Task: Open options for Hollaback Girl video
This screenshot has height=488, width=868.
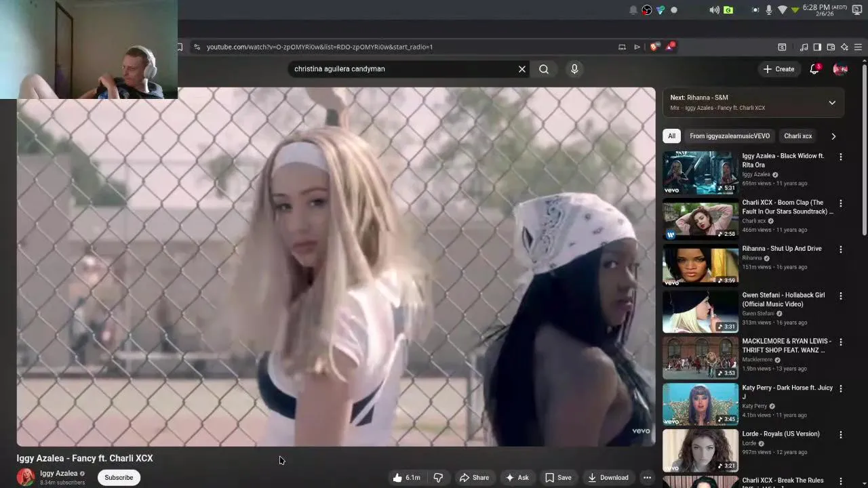Action: coord(841,296)
